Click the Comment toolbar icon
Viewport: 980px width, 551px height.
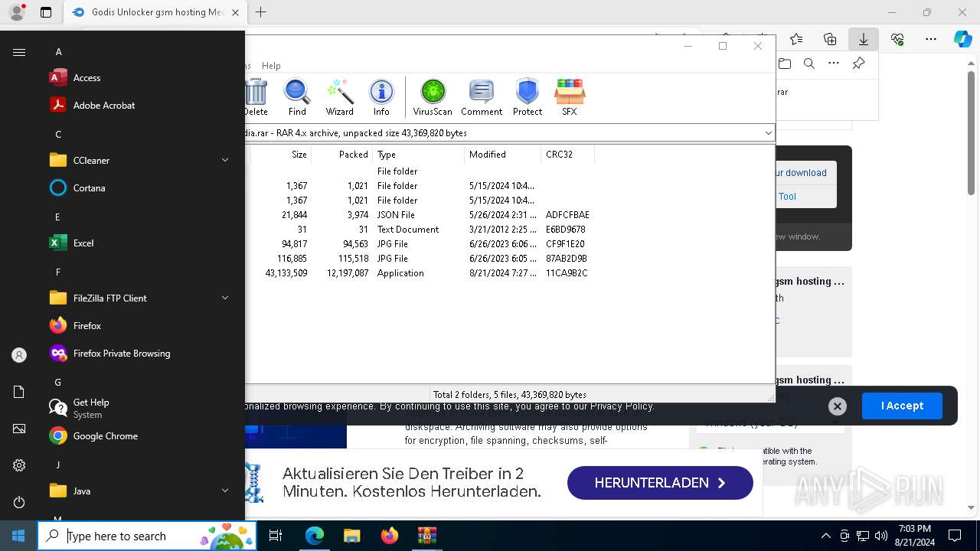(x=482, y=97)
